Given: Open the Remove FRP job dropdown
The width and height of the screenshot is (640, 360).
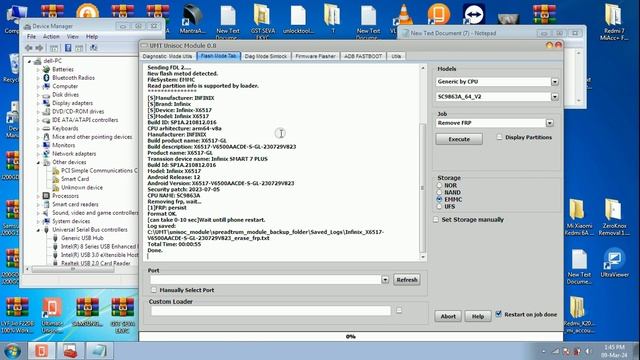Looking at the screenshot, I should [x=550, y=123].
